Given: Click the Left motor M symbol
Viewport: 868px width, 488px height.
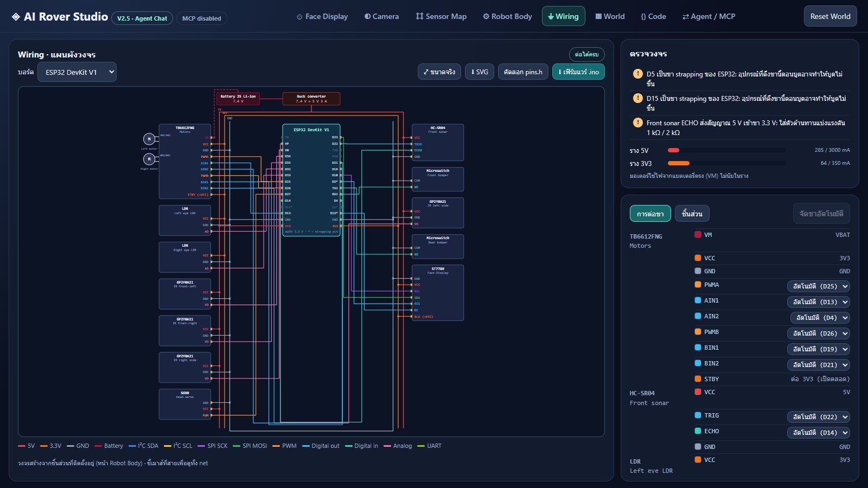Looking at the screenshot, I should 149,139.
